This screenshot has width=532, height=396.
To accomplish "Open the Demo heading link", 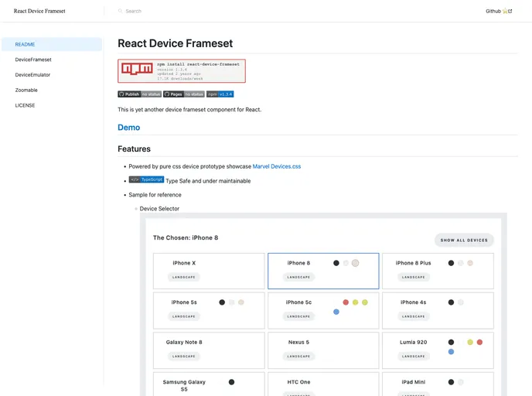I will [x=128, y=128].
